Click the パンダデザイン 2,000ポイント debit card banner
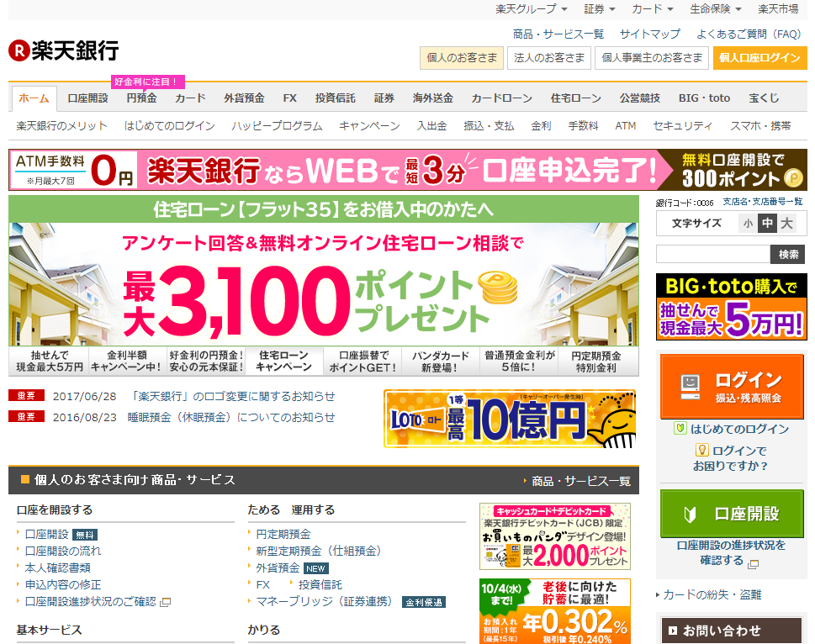Image resolution: width=815 pixels, height=644 pixels. tap(554, 536)
